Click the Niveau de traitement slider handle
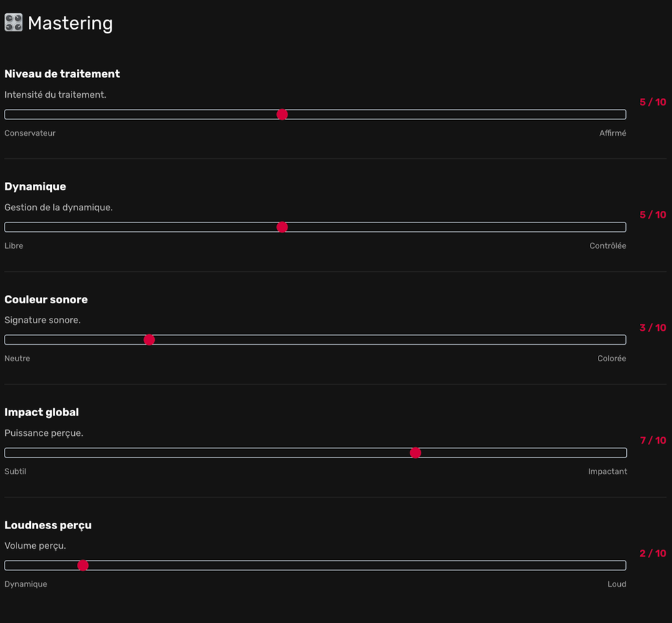672x623 pixels. [282, 114]
